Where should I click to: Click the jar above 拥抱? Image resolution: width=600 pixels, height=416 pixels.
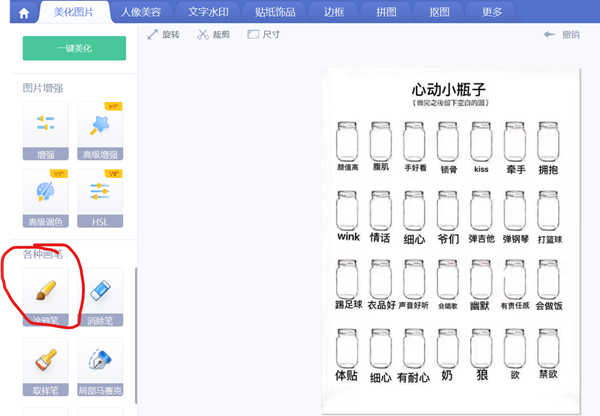coord(548,142)
